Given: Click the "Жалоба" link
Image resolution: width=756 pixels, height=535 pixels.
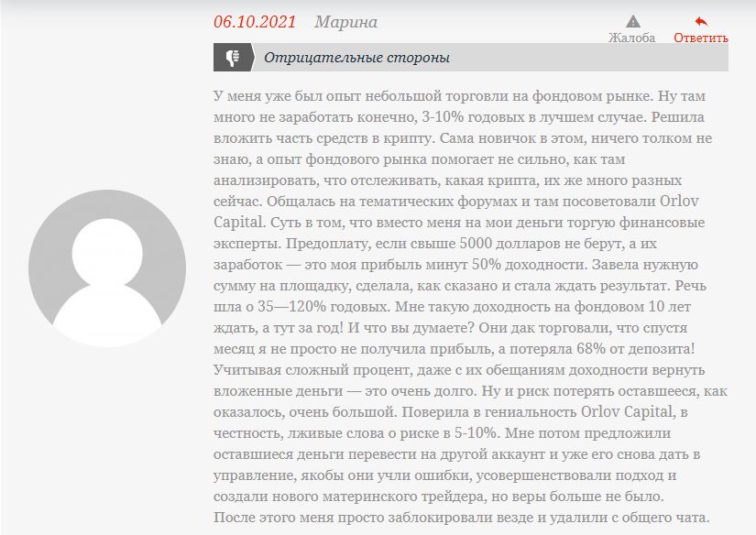Looking at the screenshot, I should (x=631, y=38).
